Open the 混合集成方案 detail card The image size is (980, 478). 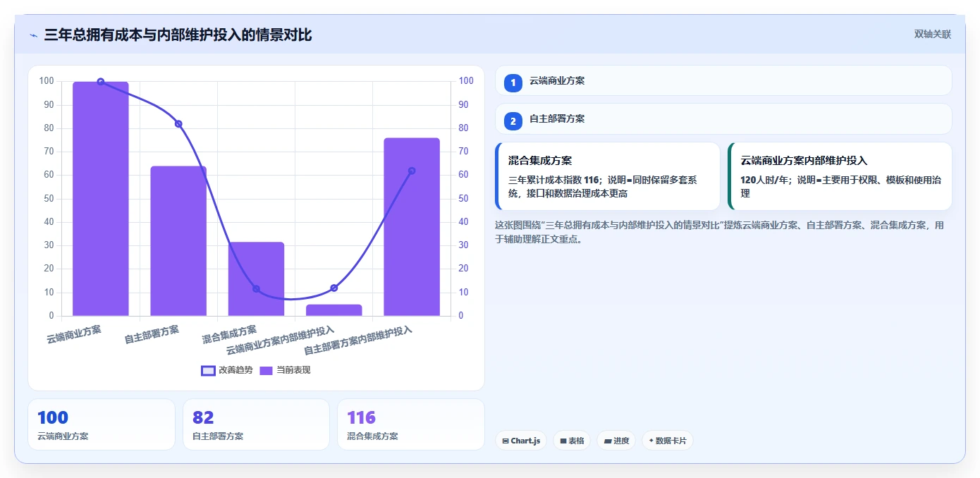[x=608, y=176]
